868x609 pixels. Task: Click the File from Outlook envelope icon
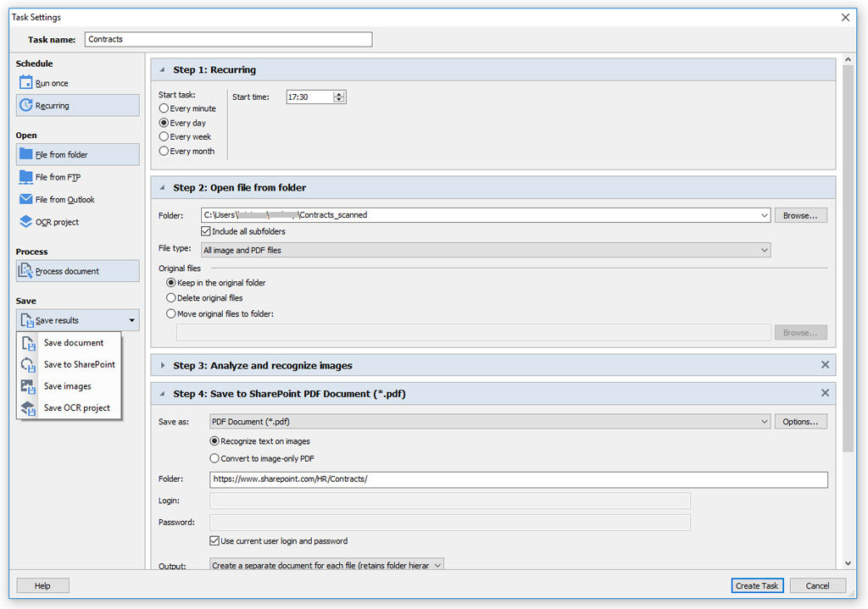25,200
